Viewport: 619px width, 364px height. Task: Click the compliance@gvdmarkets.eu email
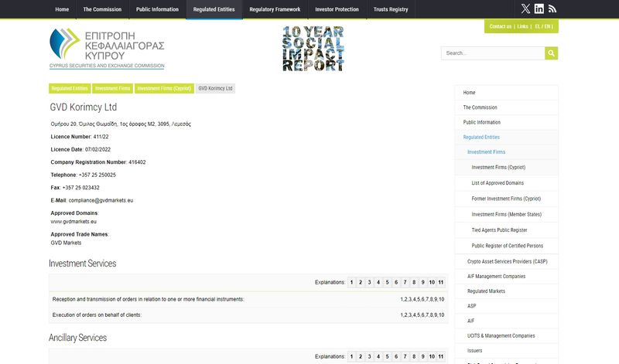(x=101, y=200)
